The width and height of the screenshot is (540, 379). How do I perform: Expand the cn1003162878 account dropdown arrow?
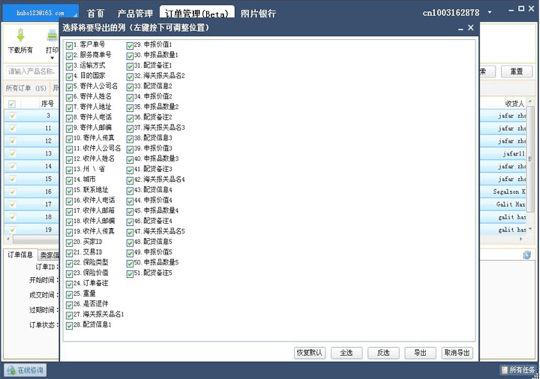click(x=490, y=12)
